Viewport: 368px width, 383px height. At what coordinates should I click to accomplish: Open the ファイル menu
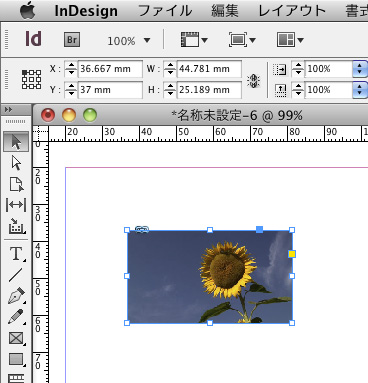point(165,11)
